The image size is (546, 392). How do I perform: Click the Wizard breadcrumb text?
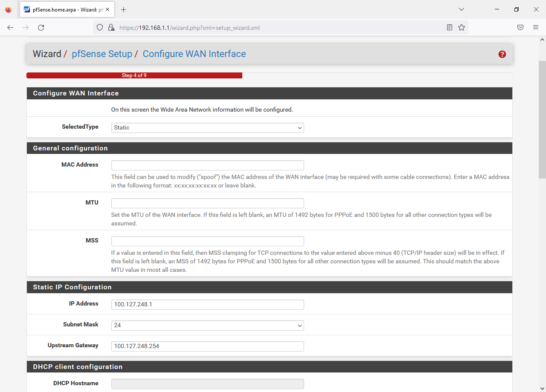click(47, 54)
